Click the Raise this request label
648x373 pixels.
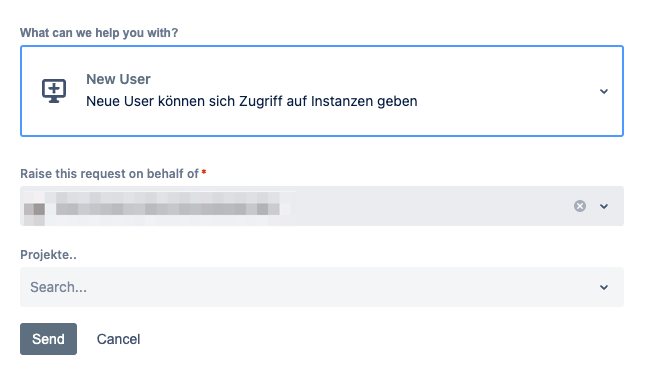[110, 173]
